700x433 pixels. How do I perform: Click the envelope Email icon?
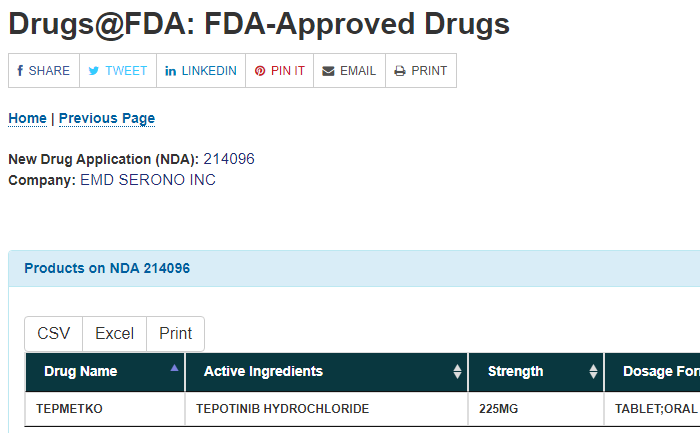[328, 71]
